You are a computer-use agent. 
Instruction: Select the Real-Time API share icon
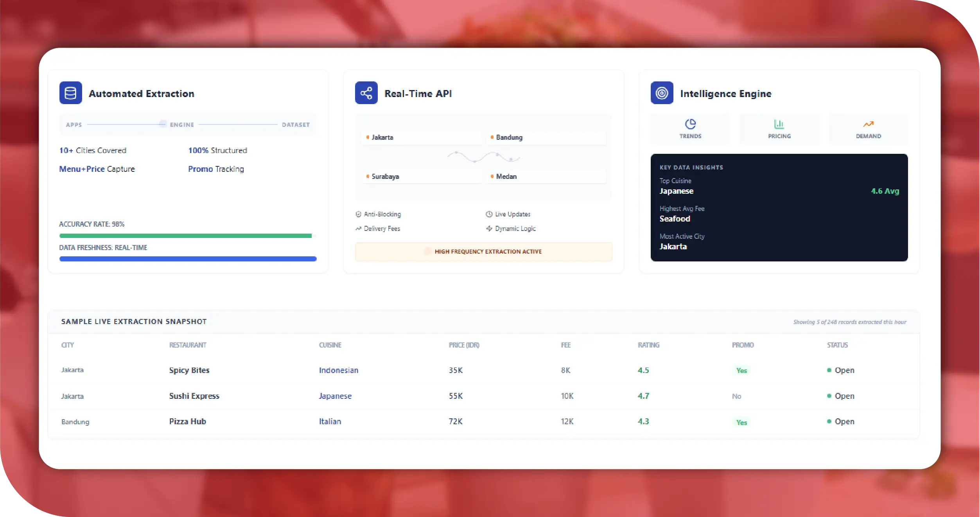[366, 93]
